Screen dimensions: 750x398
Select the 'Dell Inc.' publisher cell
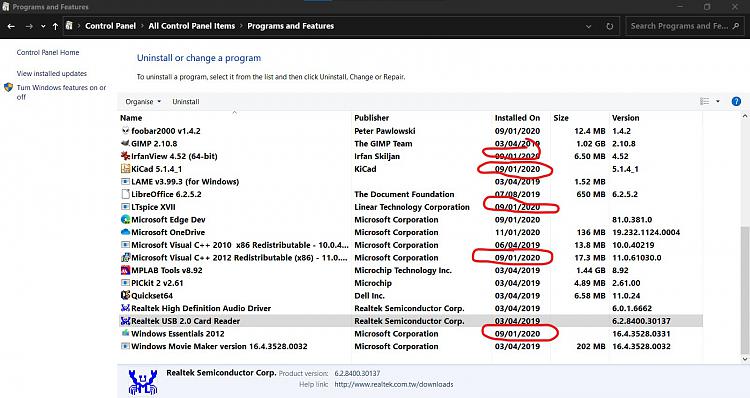click(369, 296)
